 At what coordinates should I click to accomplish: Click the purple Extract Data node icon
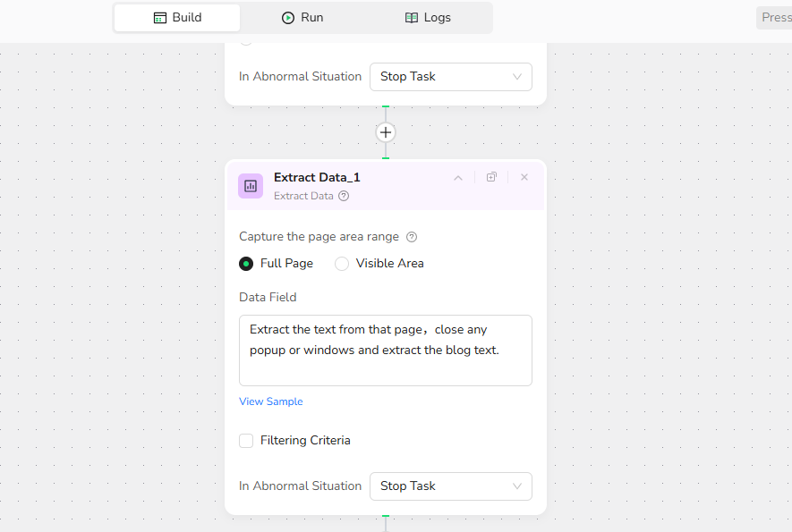click(x=251, y=186)
